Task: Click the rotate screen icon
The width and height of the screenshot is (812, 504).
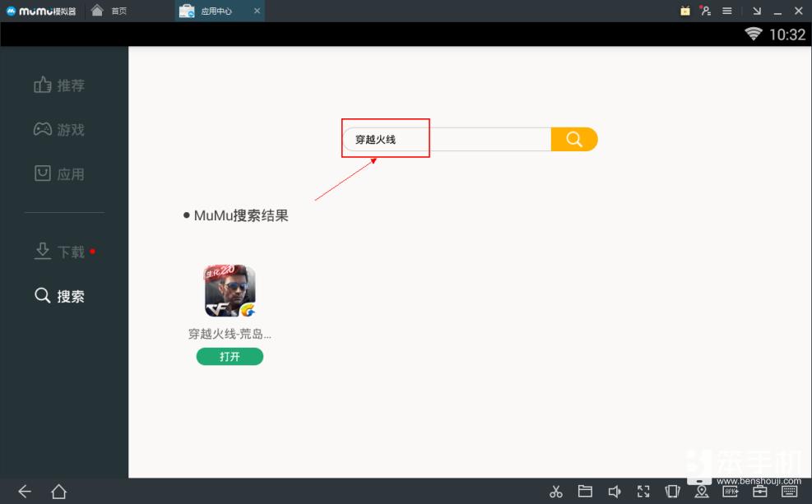Action: [672, 491]
